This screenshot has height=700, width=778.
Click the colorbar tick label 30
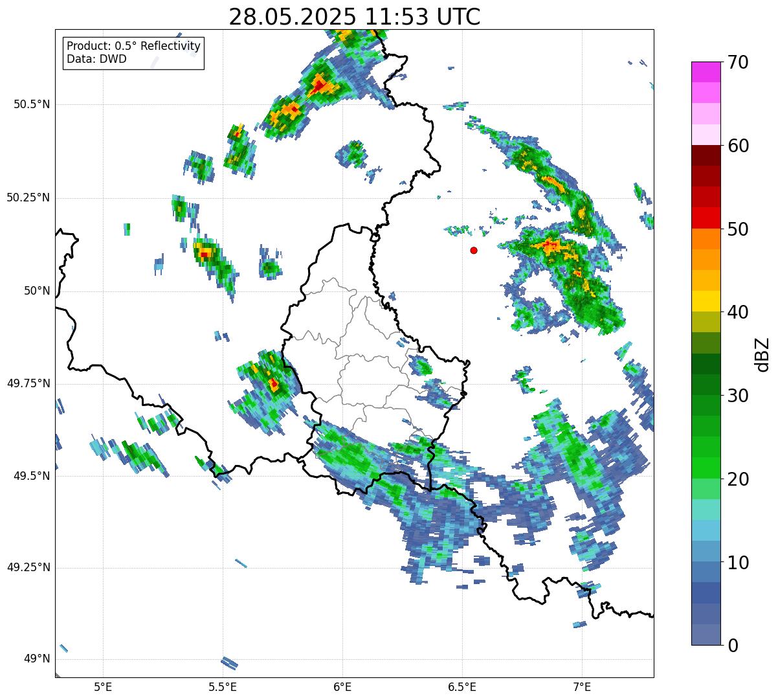click(737, 396)
